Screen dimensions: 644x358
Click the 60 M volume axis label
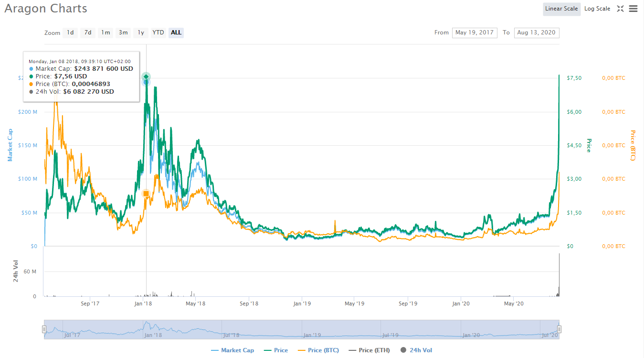[30, 271]
